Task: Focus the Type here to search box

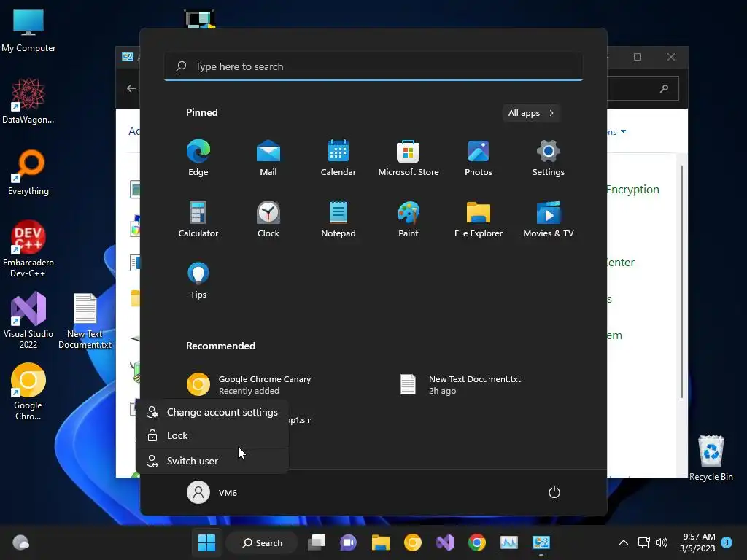Action: [x=373, y=66]
